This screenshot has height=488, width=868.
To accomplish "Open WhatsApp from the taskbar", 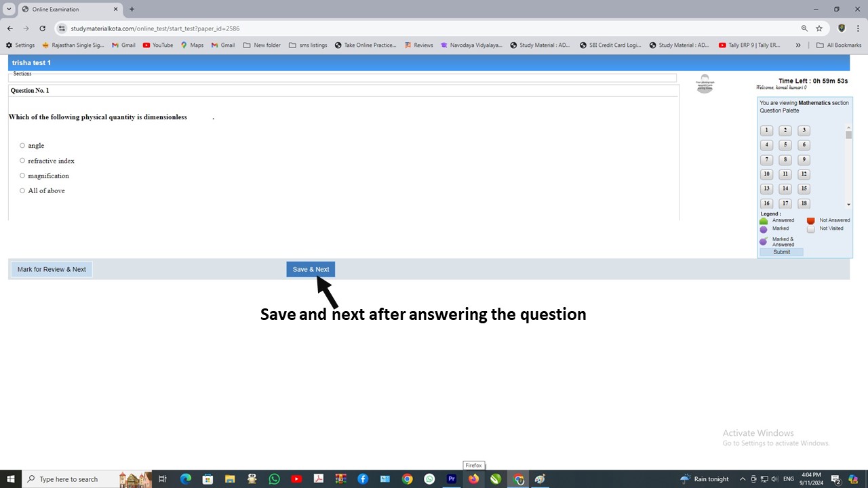I will [274, 479].
